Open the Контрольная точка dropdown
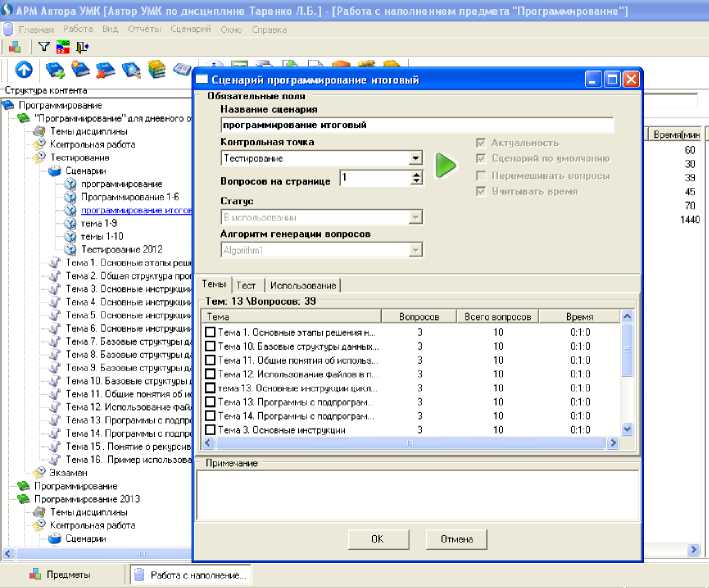The width and height of the screenshot is (709, 588). (x=415, y=158)
